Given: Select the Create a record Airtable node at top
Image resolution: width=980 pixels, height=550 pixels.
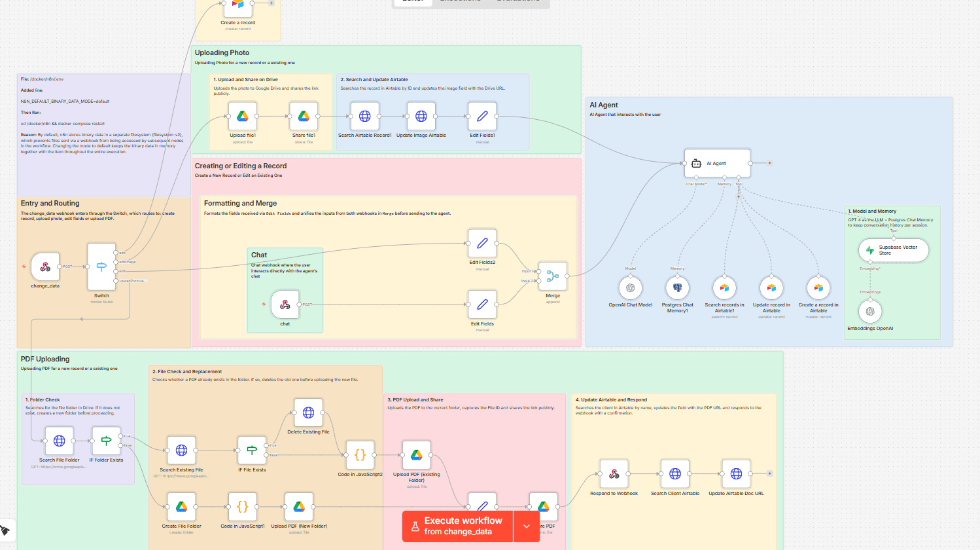Looking at the screenshot, I should 238,5.
